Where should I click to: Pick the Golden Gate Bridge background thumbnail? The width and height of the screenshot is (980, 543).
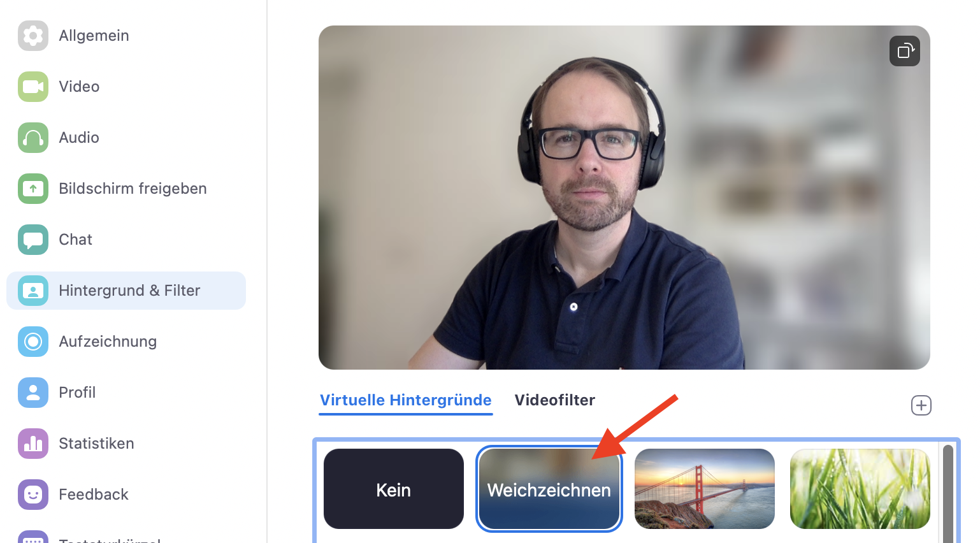point(705,489)
